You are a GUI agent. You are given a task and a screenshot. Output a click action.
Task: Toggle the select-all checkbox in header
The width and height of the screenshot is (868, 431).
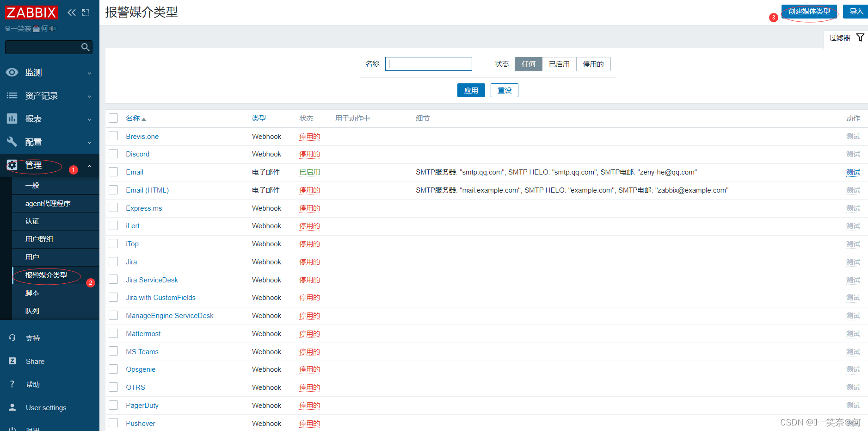click(113, 118)
